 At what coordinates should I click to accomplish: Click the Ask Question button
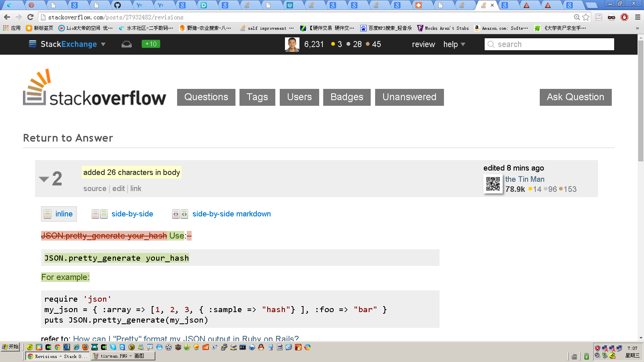tap(575, 97)
